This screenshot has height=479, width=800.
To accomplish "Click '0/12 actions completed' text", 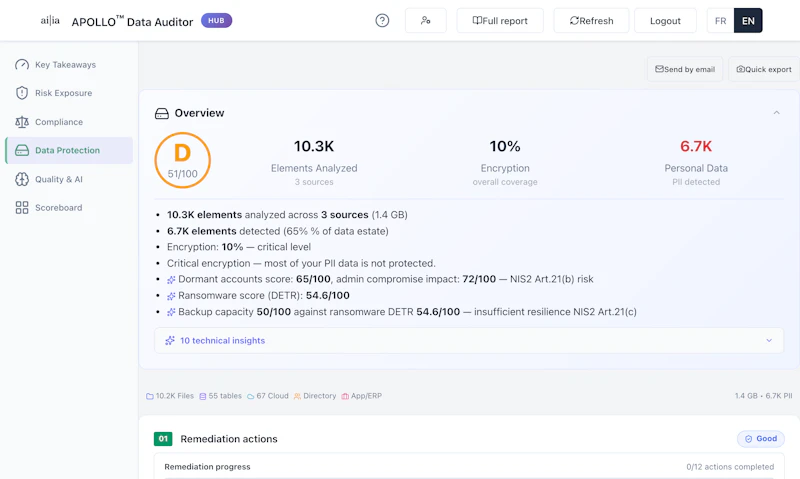I will coord(730,467).
